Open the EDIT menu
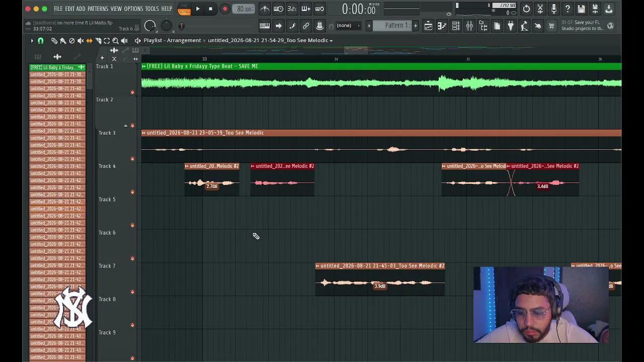Viewport: 644px width, 362px height. click(69, 9)
